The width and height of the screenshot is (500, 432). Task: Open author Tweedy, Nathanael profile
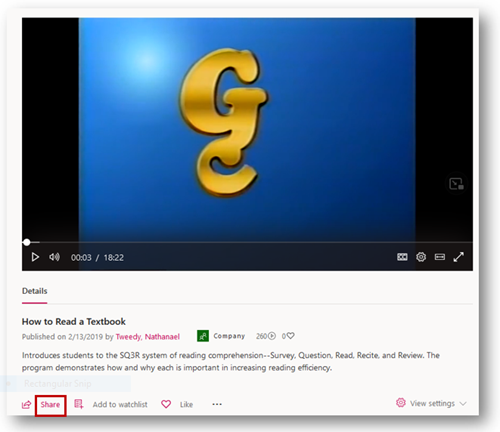coord(148,337)
